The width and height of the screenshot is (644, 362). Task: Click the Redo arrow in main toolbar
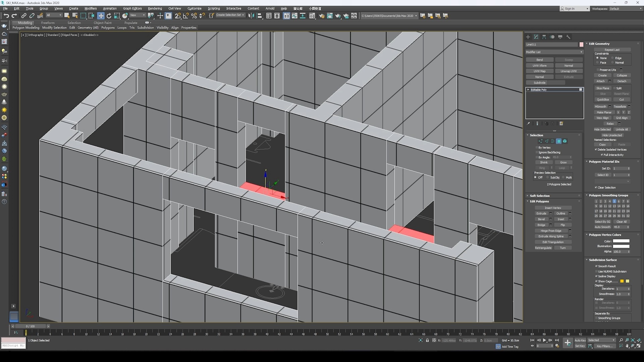(14, 16)
